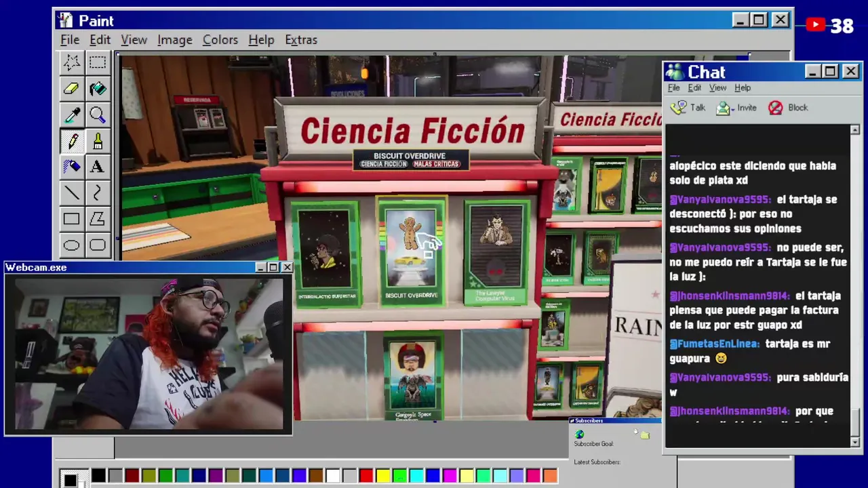The width and height of the screenshot is (868, 488).
Task: Open the Chat window File menu
Action: [x=673, y=87]
